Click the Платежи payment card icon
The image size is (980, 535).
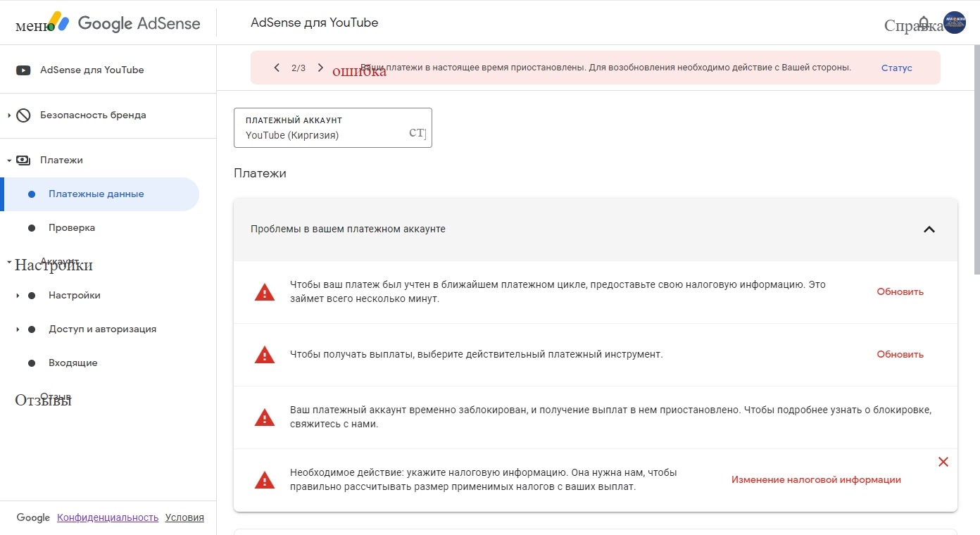pyautogui.click(x=23, y=160)
